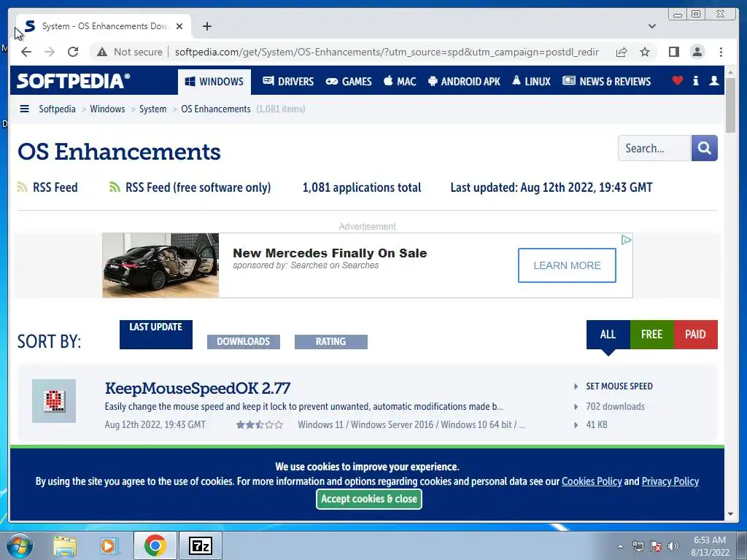Switch to the LINUX section
The image size is (747, 560).
[x=531, y=82]
